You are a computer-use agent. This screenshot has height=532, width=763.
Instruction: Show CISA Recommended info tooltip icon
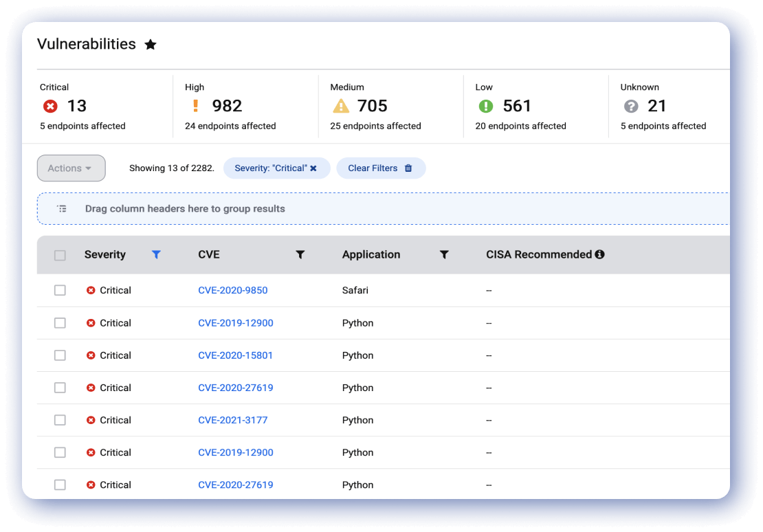[x=599, y=254]
